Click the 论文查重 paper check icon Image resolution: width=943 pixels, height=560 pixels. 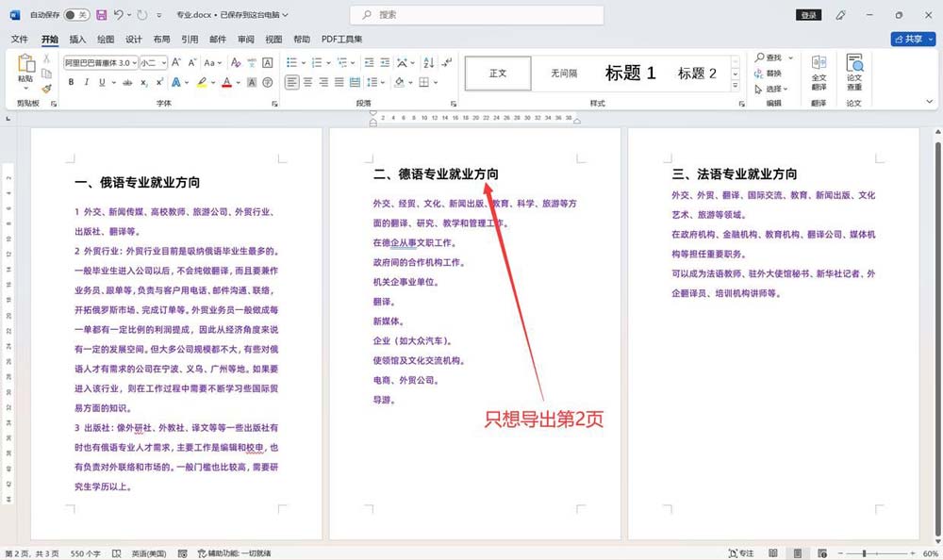pos(855,70)
